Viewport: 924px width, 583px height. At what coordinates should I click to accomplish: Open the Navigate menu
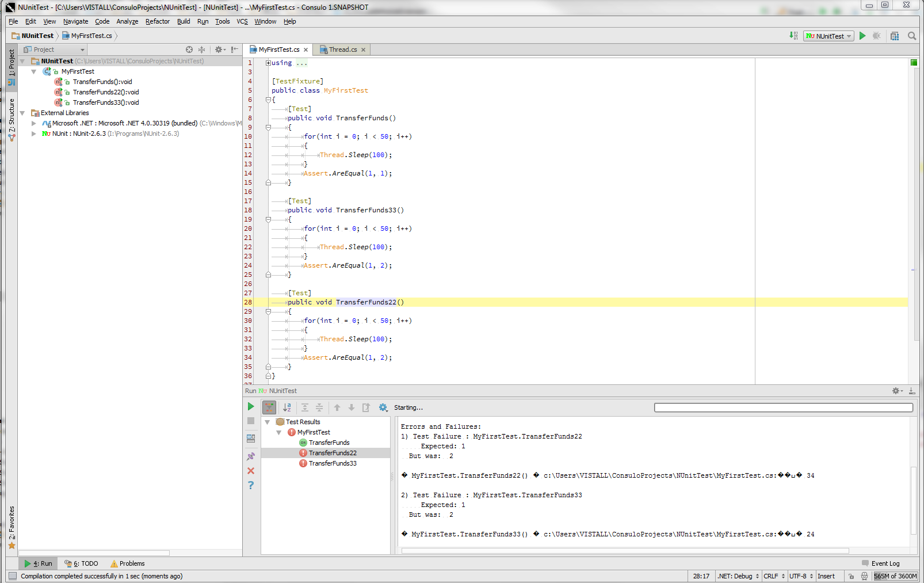[x=75, y=21]
